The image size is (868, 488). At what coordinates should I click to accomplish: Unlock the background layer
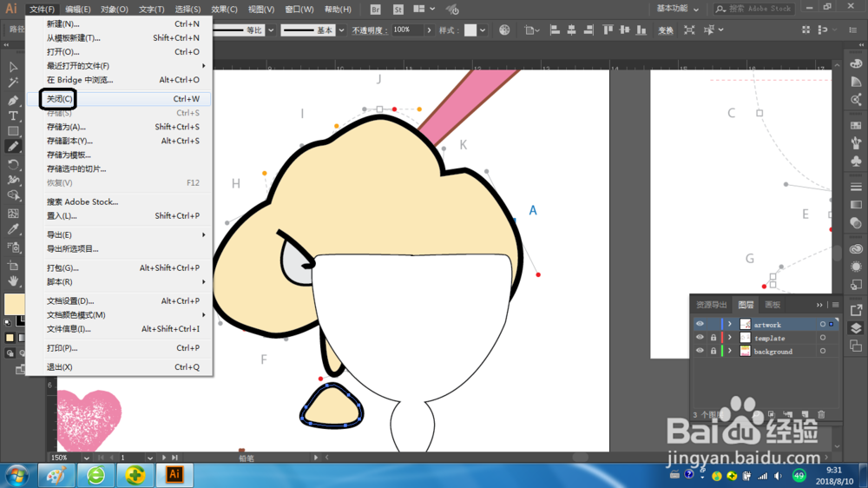tap(713, 351)
